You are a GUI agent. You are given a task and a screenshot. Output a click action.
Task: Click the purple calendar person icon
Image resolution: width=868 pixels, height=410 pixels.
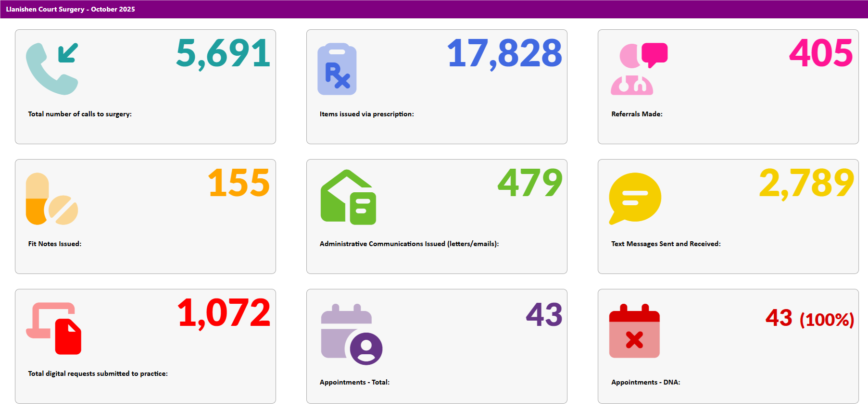coord(352,335)
